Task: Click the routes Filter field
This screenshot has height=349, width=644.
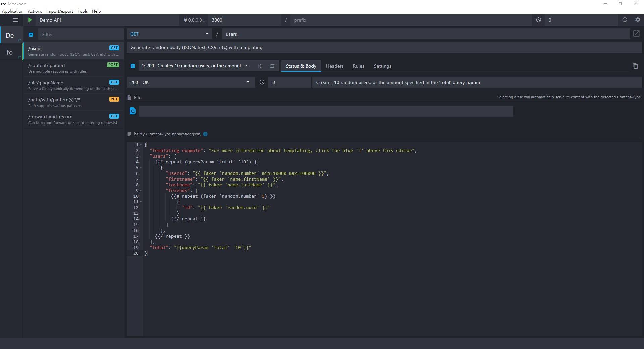Action: coord(81,34)
